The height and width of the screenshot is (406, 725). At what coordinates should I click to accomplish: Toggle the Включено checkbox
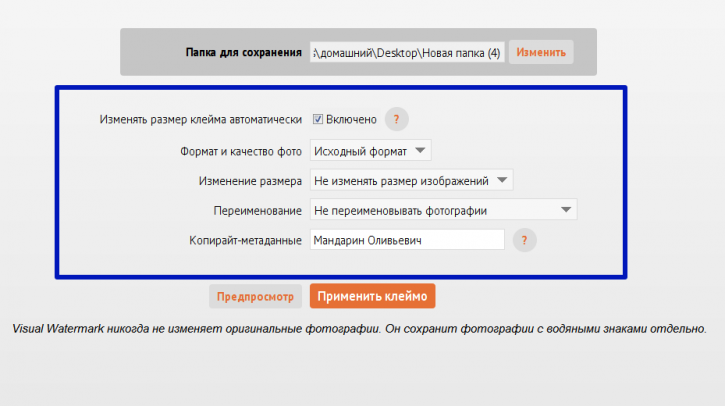click(x=318, y=119)
